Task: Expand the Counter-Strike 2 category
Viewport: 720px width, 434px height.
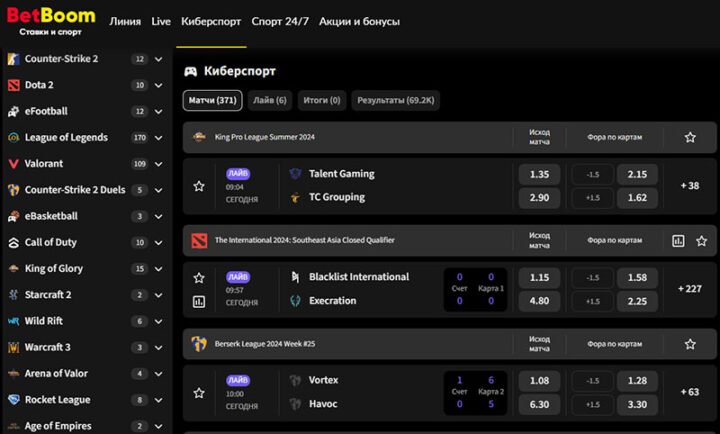Action: tap(159, 59)
